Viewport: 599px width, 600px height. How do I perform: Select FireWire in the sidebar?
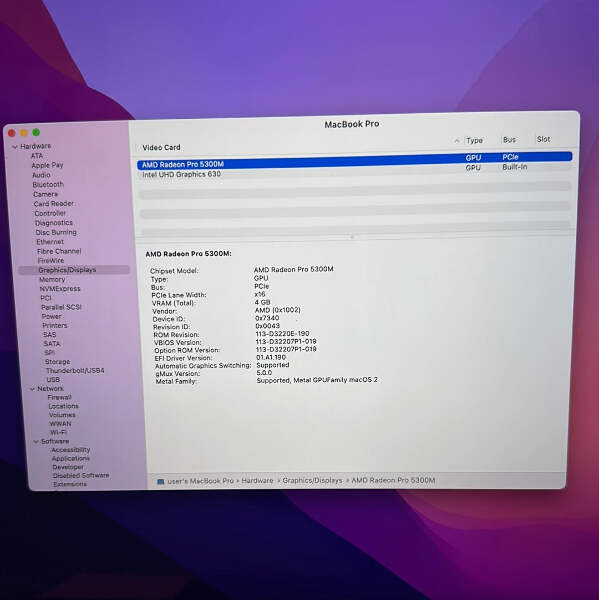pyautogui.click(x=51, y=261)
